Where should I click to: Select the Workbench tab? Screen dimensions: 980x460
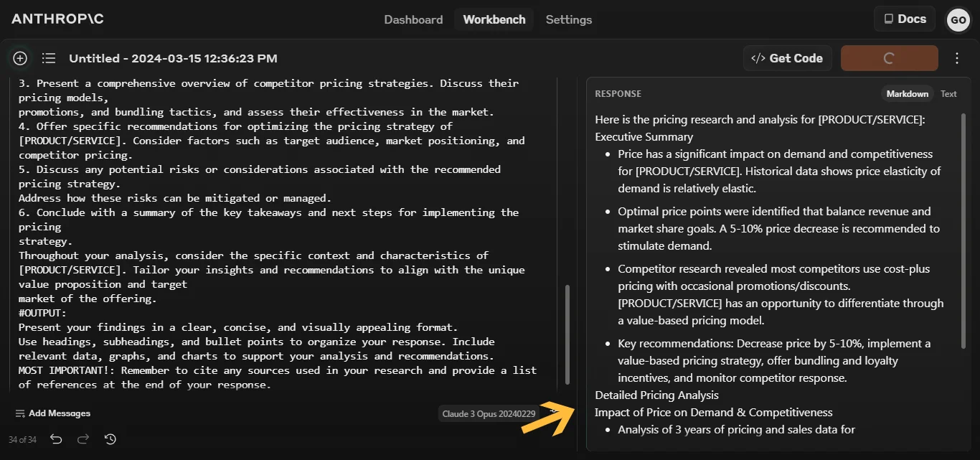click(494, 19)
